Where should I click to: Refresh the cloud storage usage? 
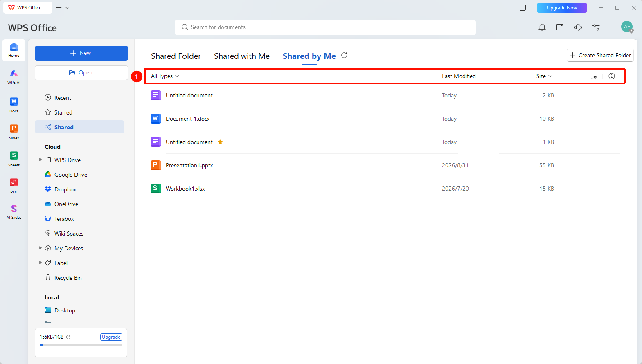pos(68,337)
